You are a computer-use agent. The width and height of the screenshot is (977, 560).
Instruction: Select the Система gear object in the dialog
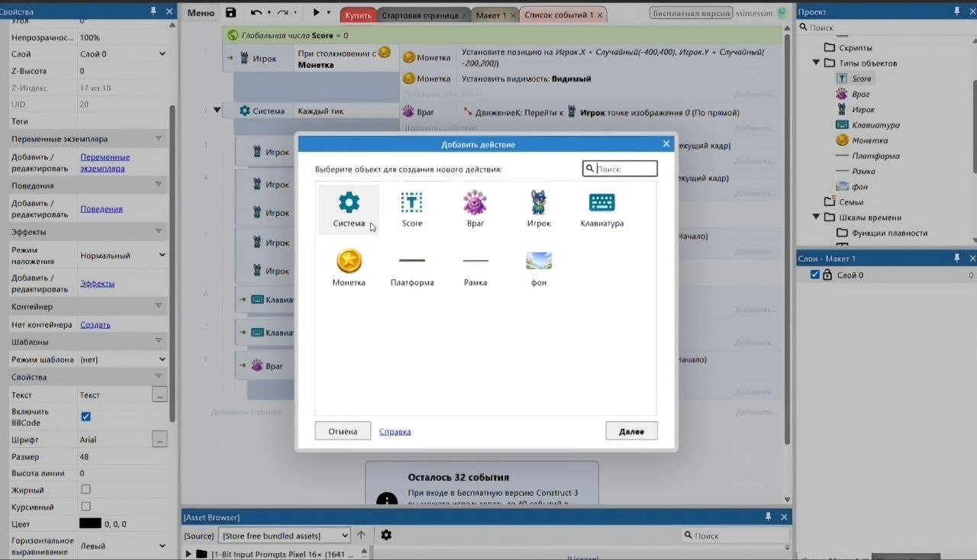[x=349, y=209]
